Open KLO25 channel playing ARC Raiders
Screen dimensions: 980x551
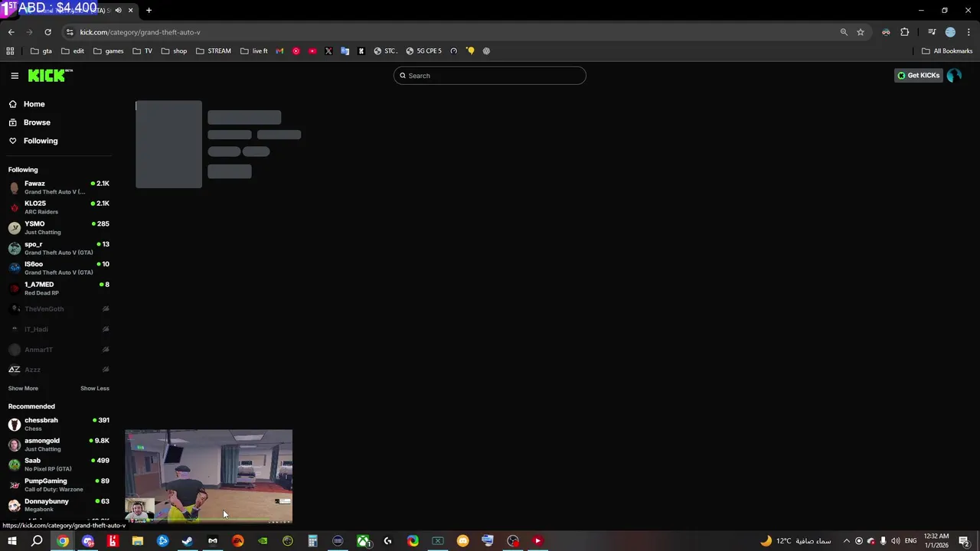[x=59, y=207]
